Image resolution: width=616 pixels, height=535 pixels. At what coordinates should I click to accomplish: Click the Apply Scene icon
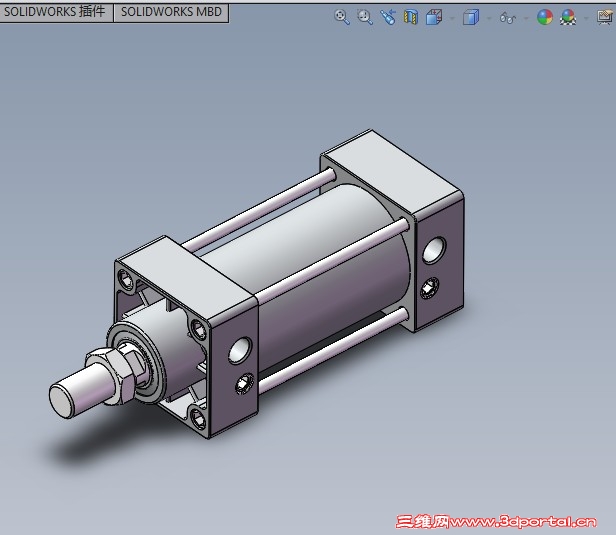pyautogui.click(x=568, y=17)
